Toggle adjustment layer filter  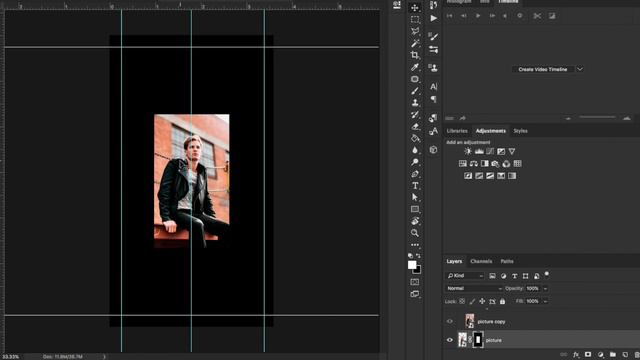[x=503, y=276]
